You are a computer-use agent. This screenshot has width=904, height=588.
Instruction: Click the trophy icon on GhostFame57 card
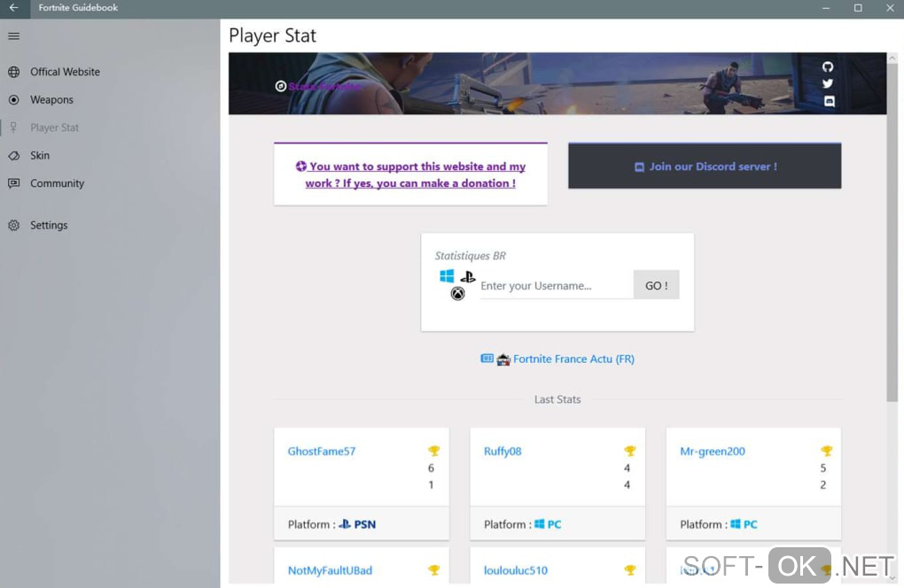[434, 451]
